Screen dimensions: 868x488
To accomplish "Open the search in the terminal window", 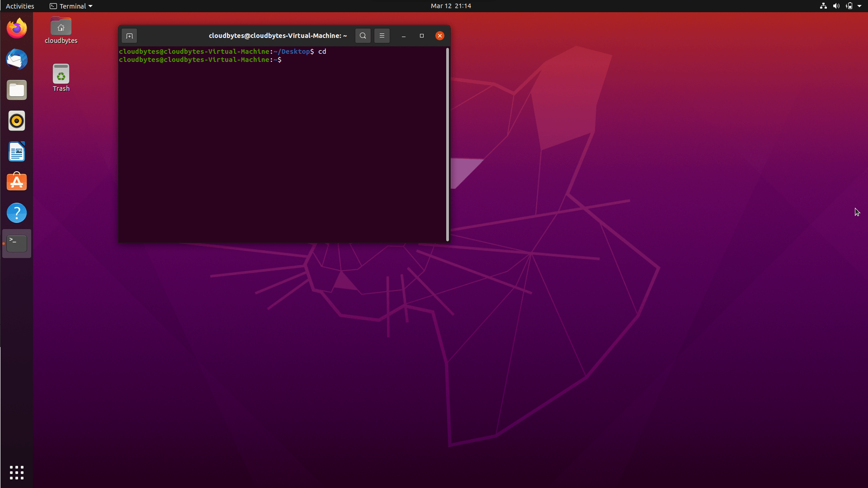I will click(363, 36).
